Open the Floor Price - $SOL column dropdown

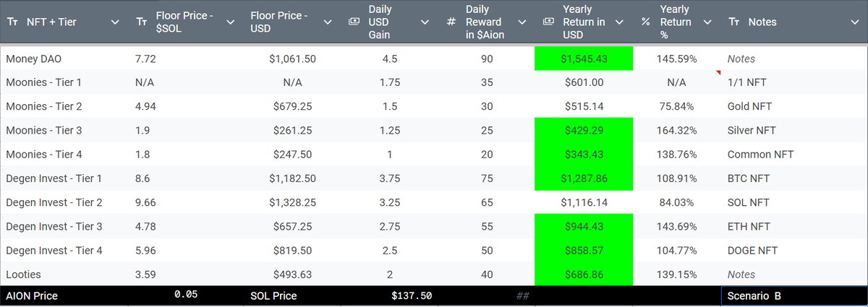(x=231, y=22)
